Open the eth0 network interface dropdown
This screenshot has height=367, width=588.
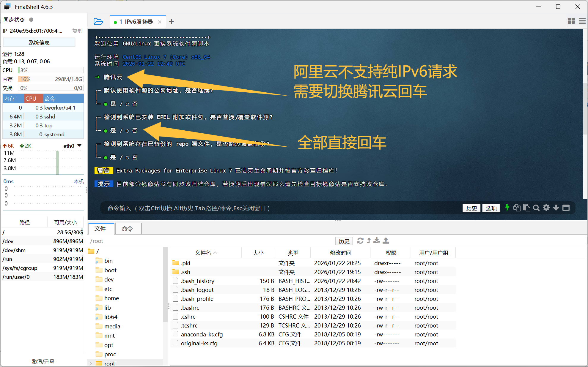pos(79,145)
